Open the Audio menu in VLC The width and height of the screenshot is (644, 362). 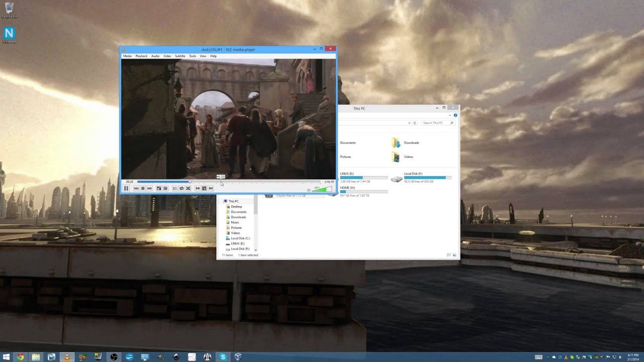155,56
